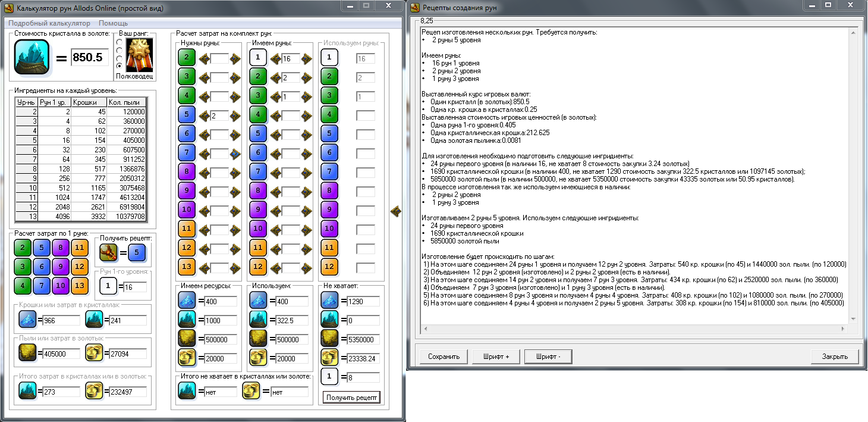Click the selected Полководец rank radio button

(x=119, y=65)
